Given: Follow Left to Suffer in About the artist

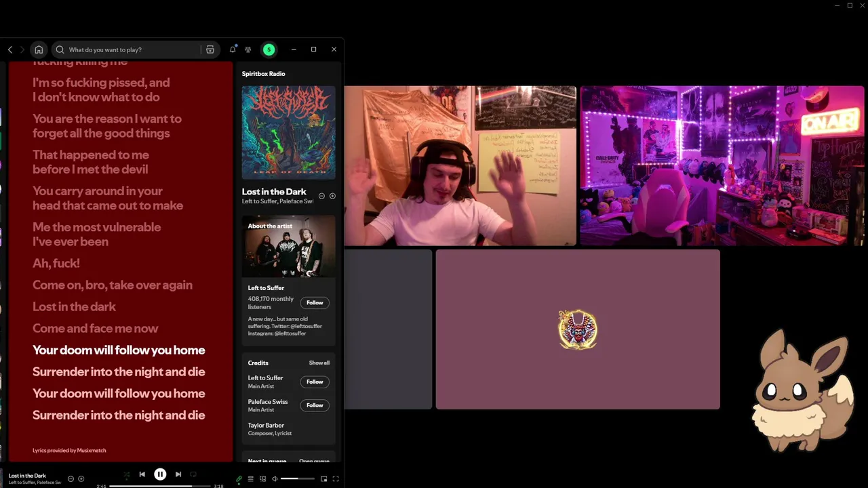Looking at the screenshot, I should pyautogui.click(x=315, y=303).
